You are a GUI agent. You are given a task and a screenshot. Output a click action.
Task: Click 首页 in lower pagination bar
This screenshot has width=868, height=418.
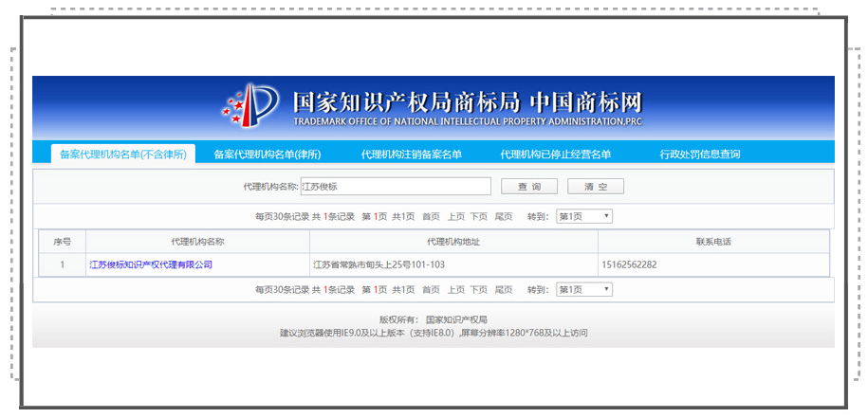pos(431,289)
